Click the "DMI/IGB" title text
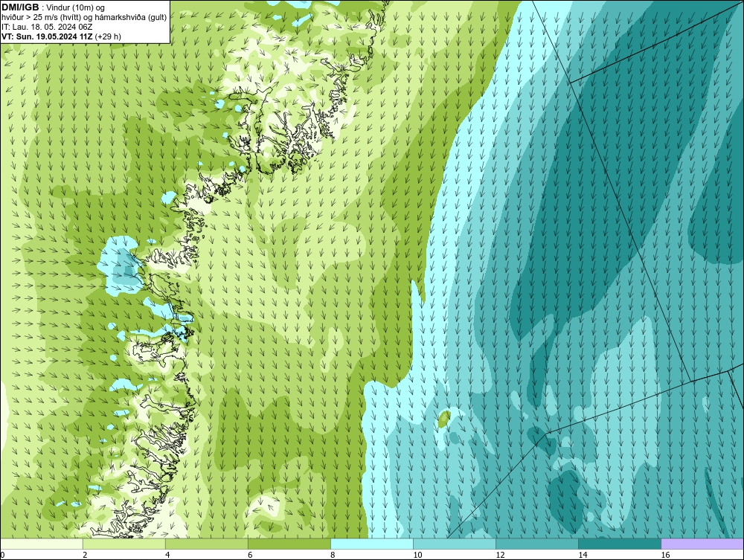The height and width of the screenshot is (560, 744). (x=20, y=7)
